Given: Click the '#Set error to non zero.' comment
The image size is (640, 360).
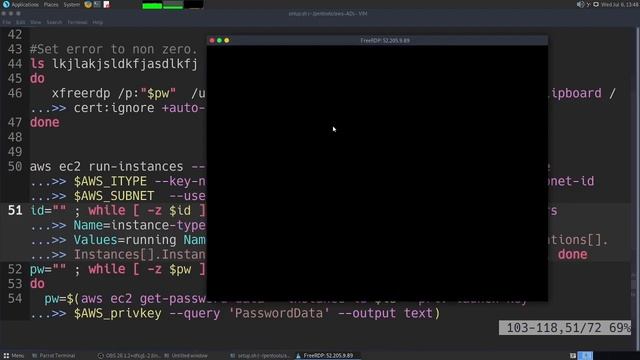Looking at the screenshot, I should [x=113, y=49].
